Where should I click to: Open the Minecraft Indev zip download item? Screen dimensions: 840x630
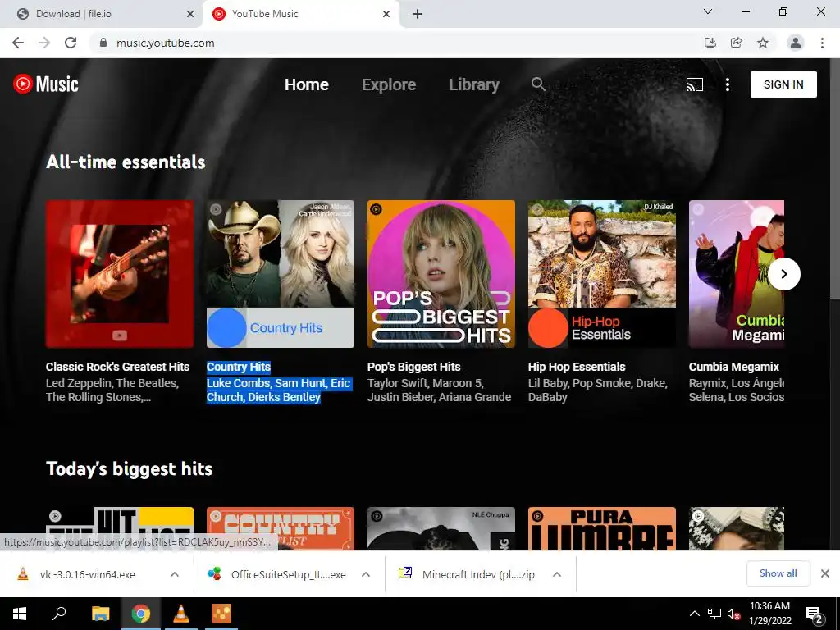click(467, 574)
